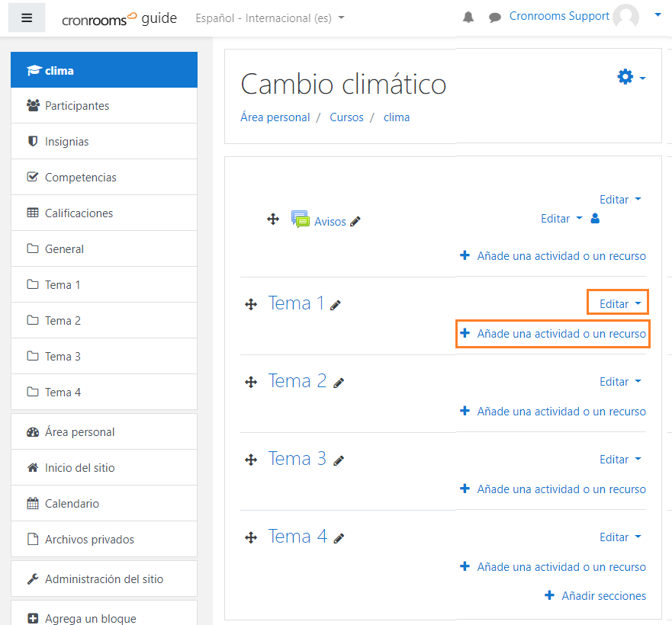
Task: Add an activity or resource under Avisos
Action: click(x=553, y=256)
